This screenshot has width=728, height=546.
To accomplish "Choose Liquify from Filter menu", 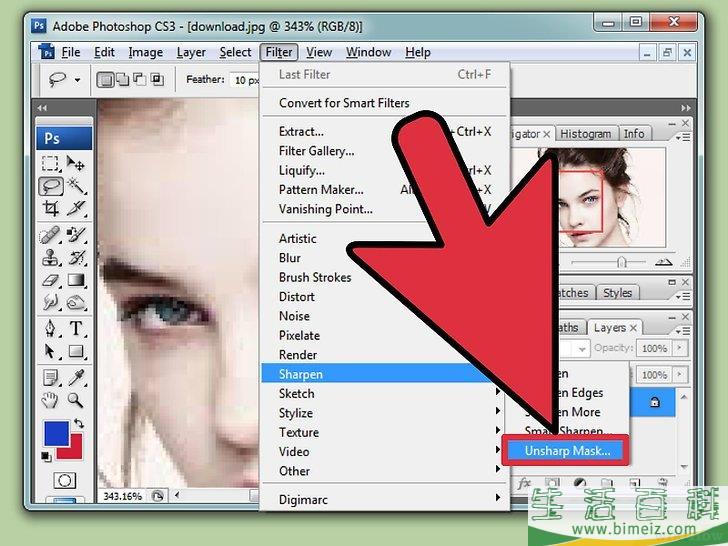I will [301, 170].
